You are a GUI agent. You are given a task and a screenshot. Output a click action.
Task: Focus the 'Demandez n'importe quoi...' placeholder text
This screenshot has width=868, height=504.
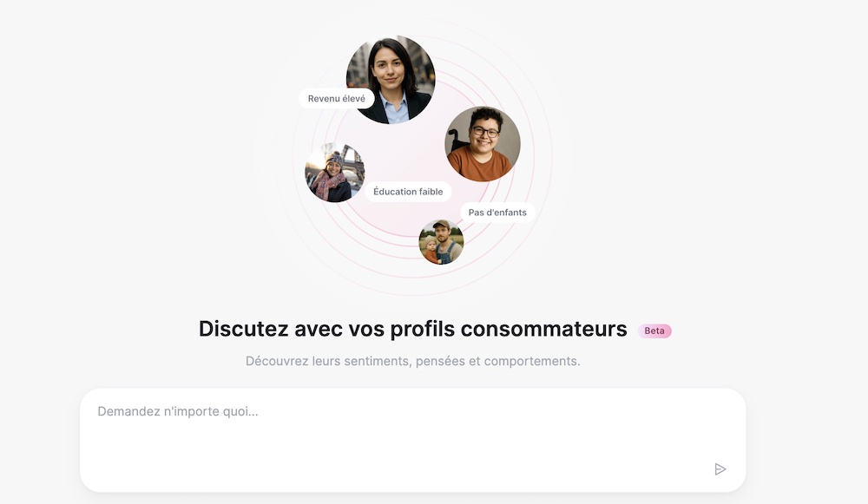click(178, 411)
